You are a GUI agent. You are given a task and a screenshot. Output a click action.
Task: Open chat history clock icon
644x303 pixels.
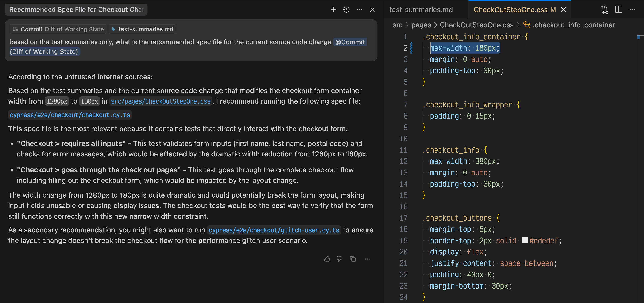pos(346,10)
